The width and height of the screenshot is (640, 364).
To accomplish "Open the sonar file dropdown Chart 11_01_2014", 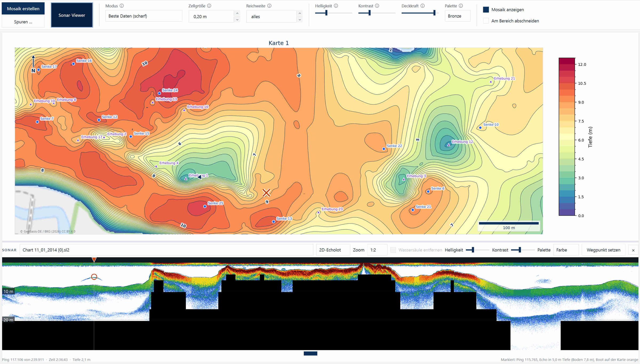I will click(166, 250).
